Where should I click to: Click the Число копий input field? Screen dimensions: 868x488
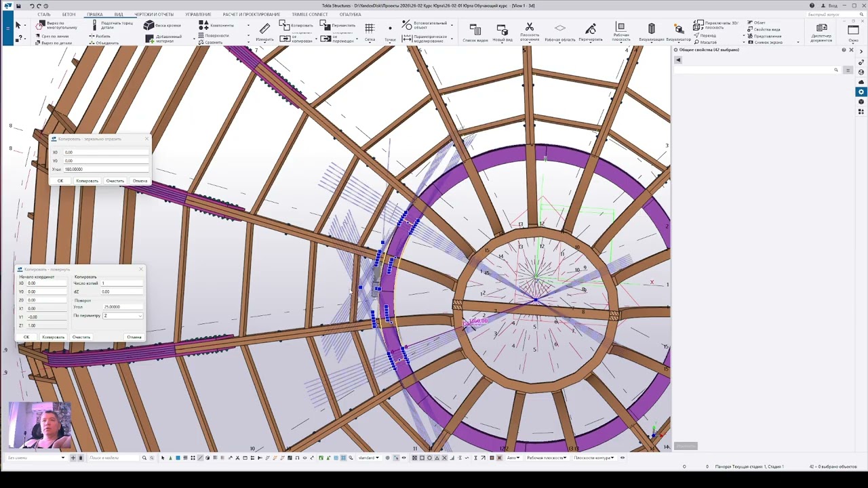122,283
